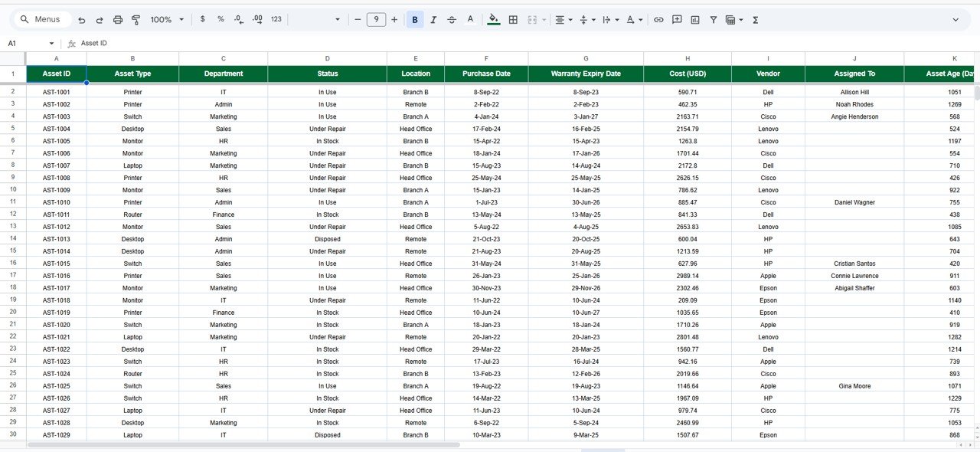Insert a comment with the toolbar icon
This screenshot has width=980, height=452.
[x=677, y=19]
